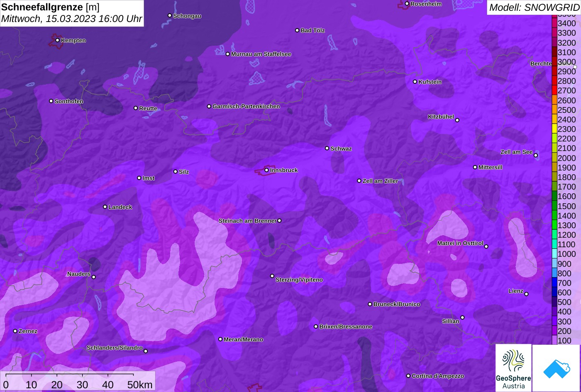
Task: Select the bright yellow legend swatch at 2300
Action: tap(554, 129)
